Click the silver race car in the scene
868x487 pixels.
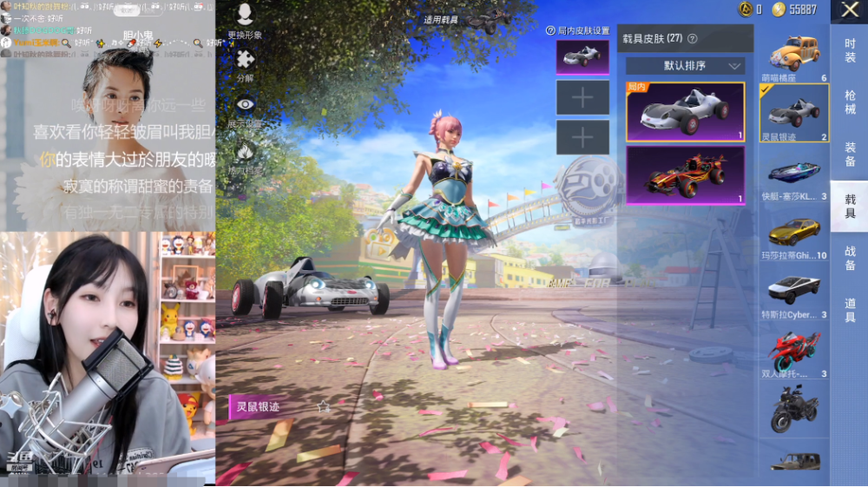click(310, 288)
